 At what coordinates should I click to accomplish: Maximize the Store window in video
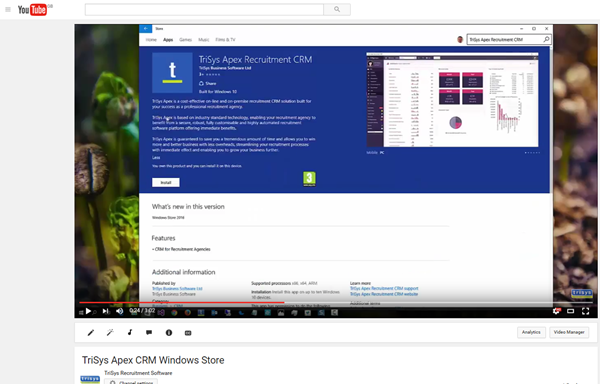[x=534, y=28]
